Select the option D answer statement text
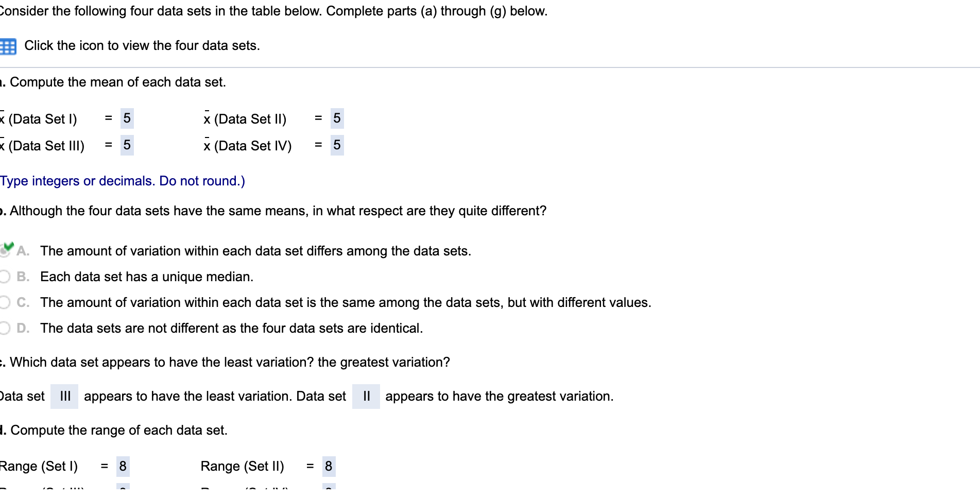 (x=231, y=328)
